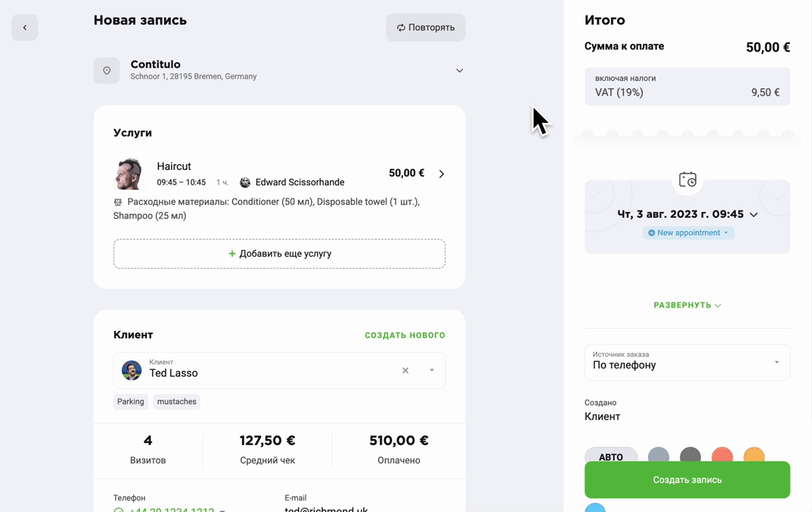Image resolution: width=812 pixels, height=512 pixels.
Task: Open the Haircut service details arrow
Action: pos(441,174)
